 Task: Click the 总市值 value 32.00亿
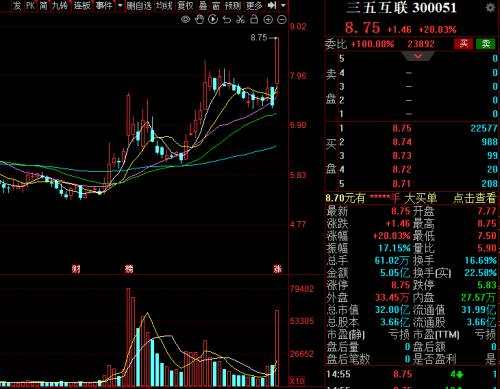392,310
